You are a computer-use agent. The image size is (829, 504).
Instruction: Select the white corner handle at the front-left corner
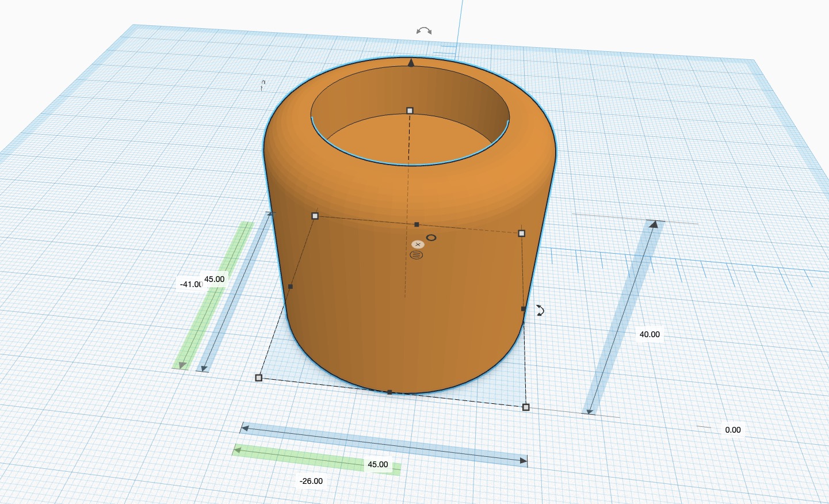click(x=259, y=378)
